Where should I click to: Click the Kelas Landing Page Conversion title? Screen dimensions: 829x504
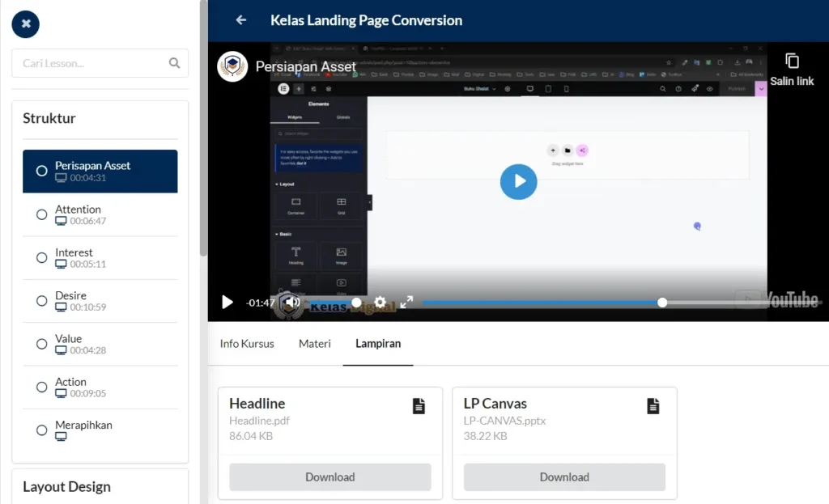[x=367, y=20]
